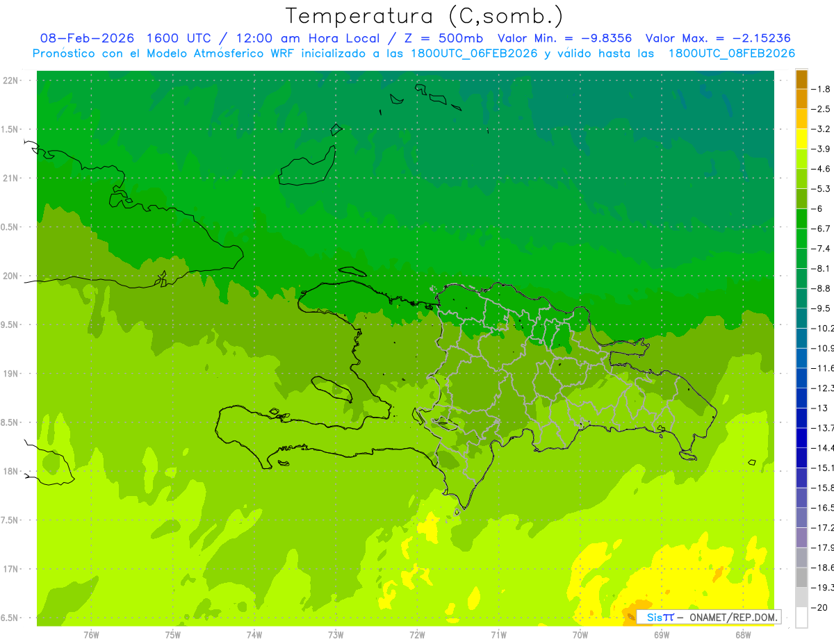Pick the dark orange swatch above -1.8
The width and height of the screenshot is (834, 644).
(x=801, y=79)
